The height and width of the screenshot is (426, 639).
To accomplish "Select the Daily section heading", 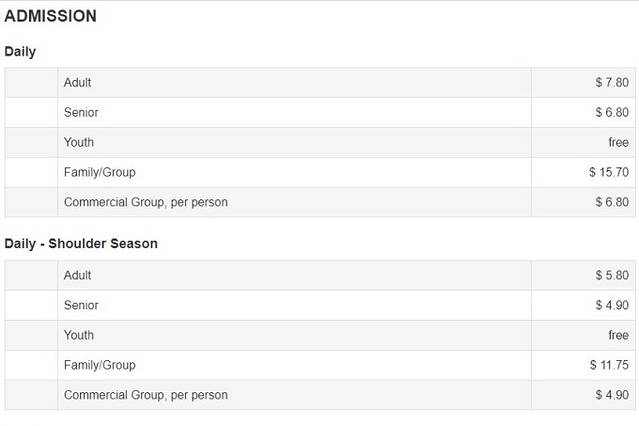I will (20, 51).
